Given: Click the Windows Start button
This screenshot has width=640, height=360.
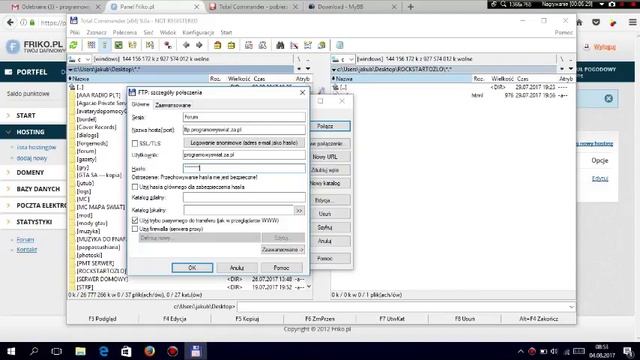Looking at the screenshot, I should pos(11,351).
